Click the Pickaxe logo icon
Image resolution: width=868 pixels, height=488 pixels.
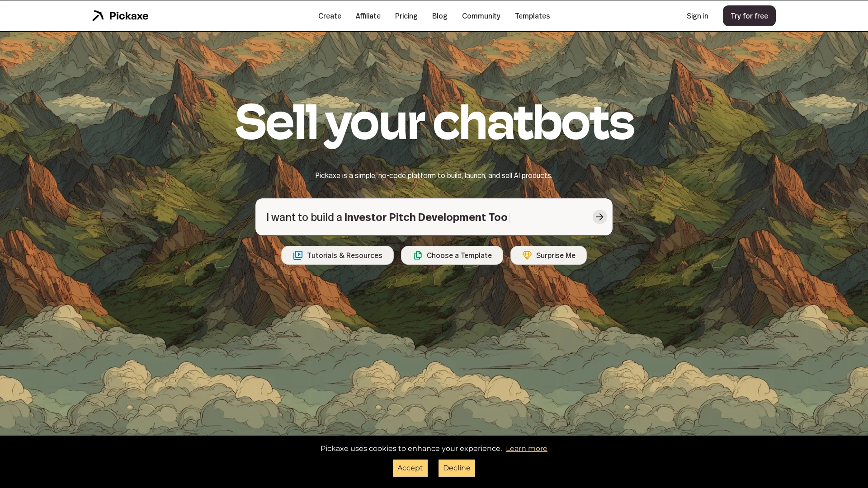98,16
